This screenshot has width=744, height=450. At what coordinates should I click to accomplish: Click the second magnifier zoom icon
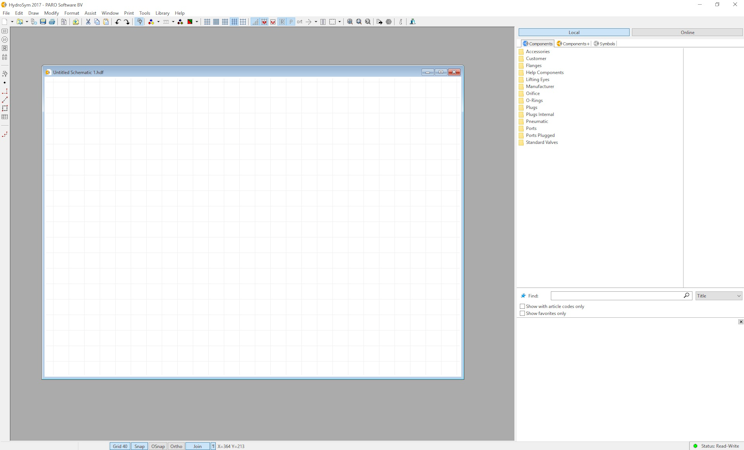coord(359,22)
